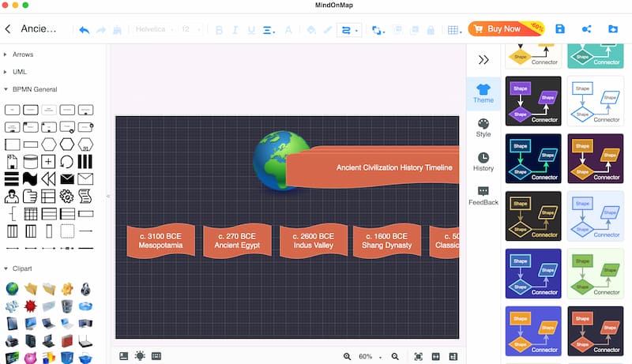Apply the black and purple theme
The width and height of the screenshot is (632, 364).
pos(533,102)
